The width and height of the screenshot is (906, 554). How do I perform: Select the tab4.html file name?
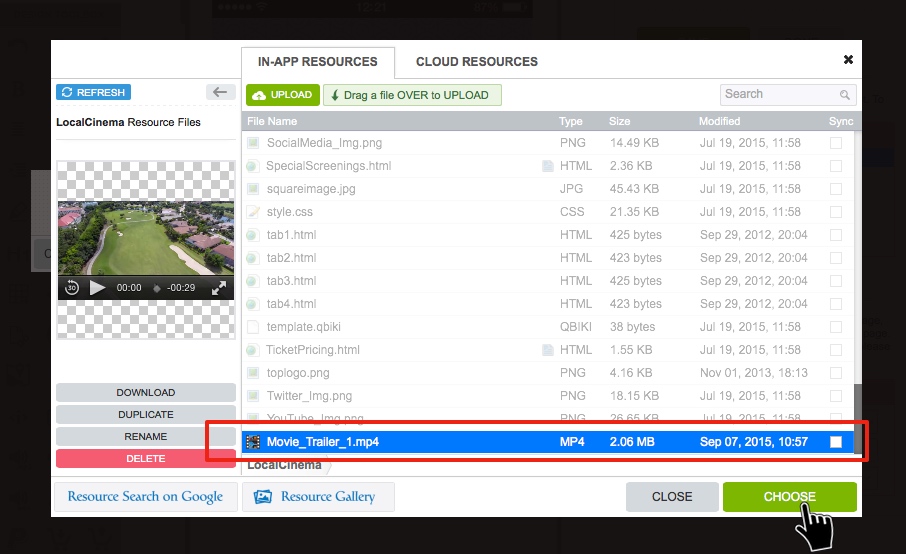click(x=291, y=304)
